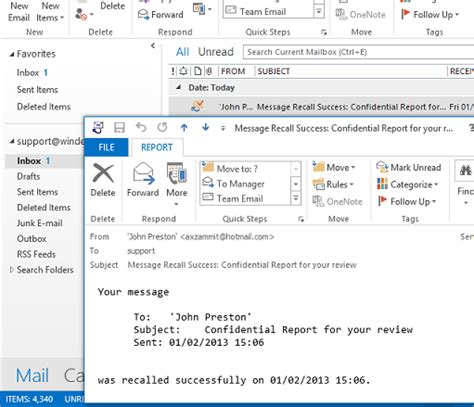
Task: Open Inbox under Favorites
Action: point(32,73)
